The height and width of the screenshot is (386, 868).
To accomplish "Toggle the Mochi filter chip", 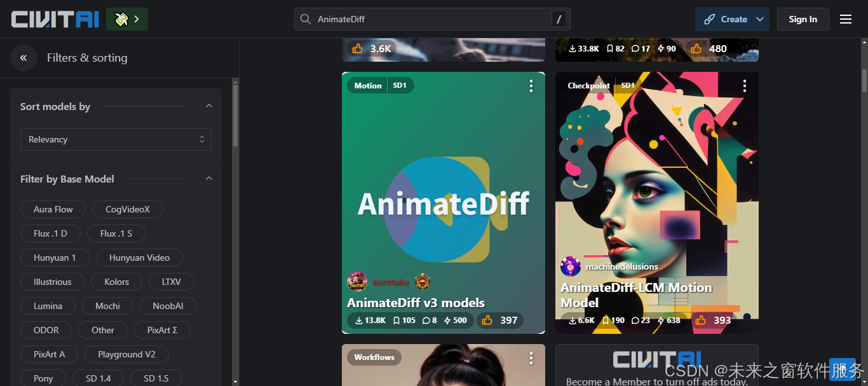I will tap(107, 306).
